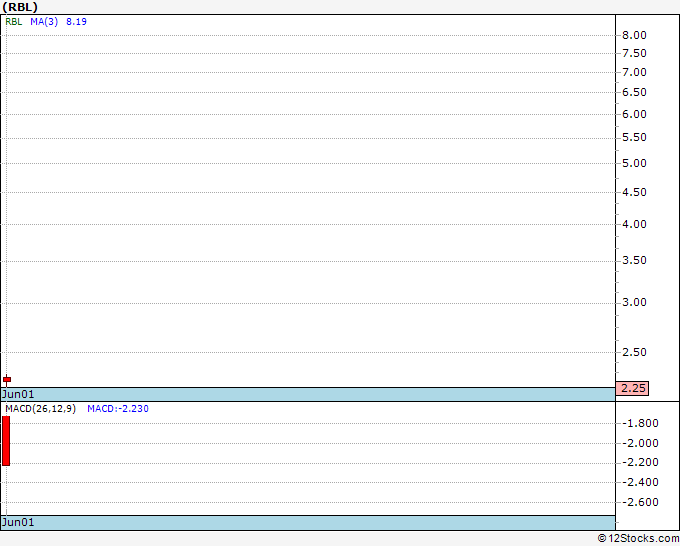
Task: Click the Jun01 date under MACD panel
Action: pos(18,522)
